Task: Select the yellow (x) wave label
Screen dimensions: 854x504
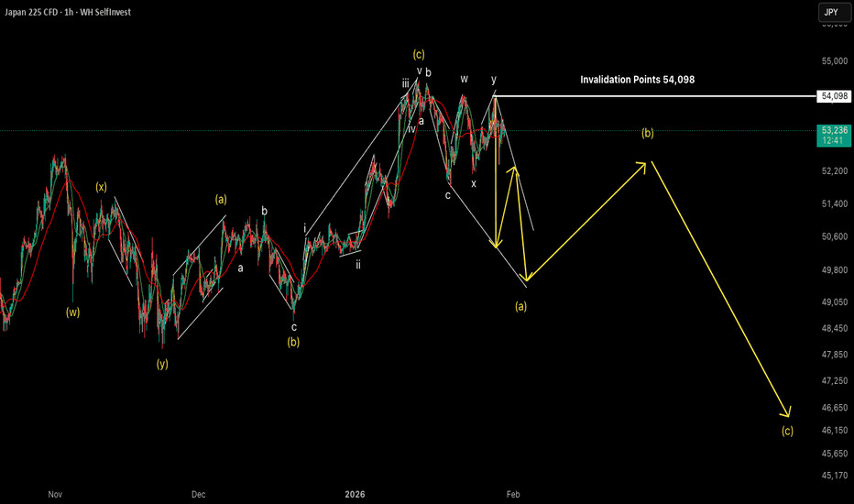Action: pos(101,187)
